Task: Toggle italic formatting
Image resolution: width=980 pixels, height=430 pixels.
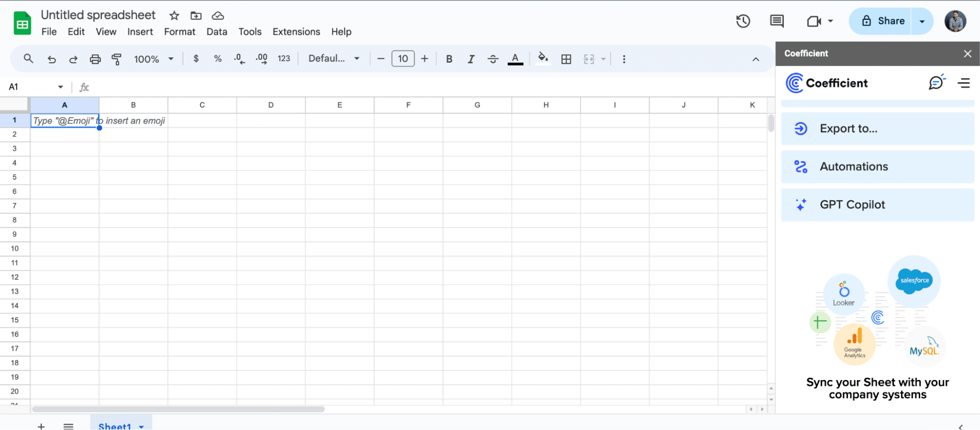Action: [471, 59]
